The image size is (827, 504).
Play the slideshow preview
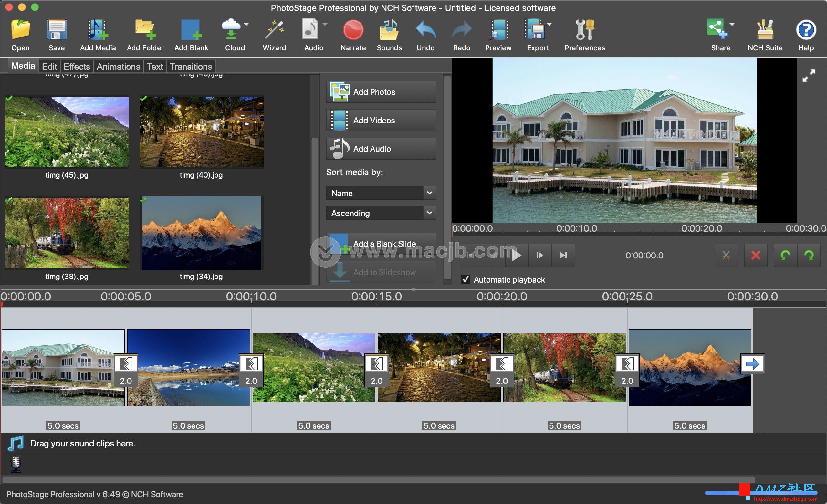pos(517,255)
